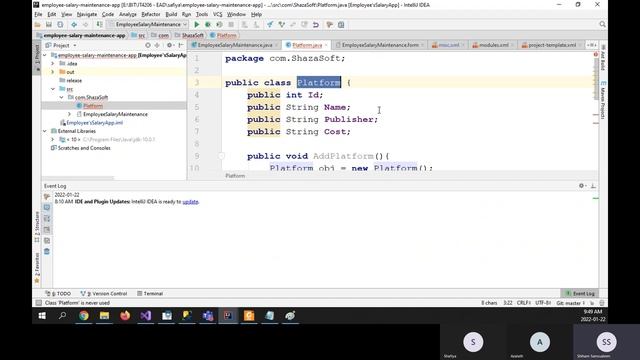Screen dimensions: 640x360
Task: Run EmployeeSalaryMaintenance with green play icon
Action: tap(196, 24)
